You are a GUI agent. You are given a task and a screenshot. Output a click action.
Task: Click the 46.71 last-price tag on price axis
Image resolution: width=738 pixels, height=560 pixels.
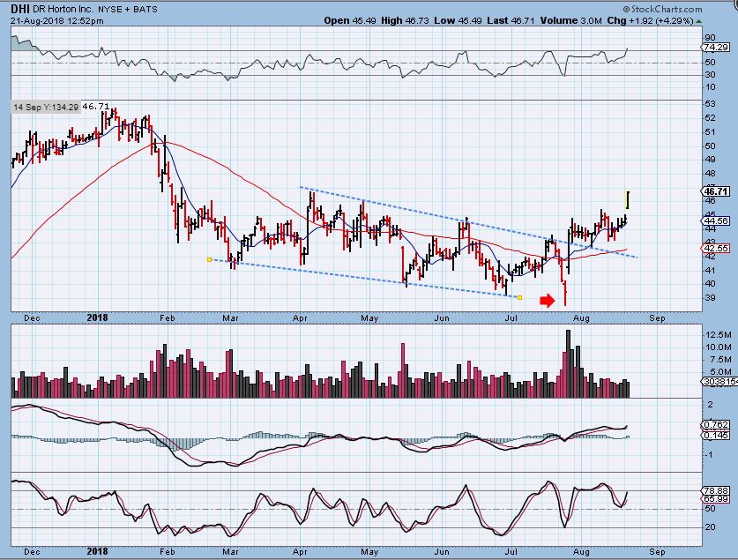(x=716, y=191)
